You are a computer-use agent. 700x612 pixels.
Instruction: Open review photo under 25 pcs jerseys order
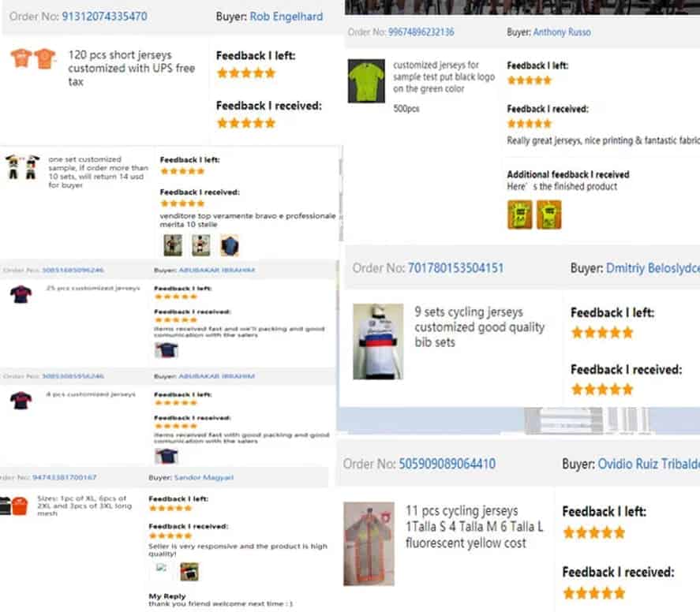pyautogui.click(x=166, y=350)
